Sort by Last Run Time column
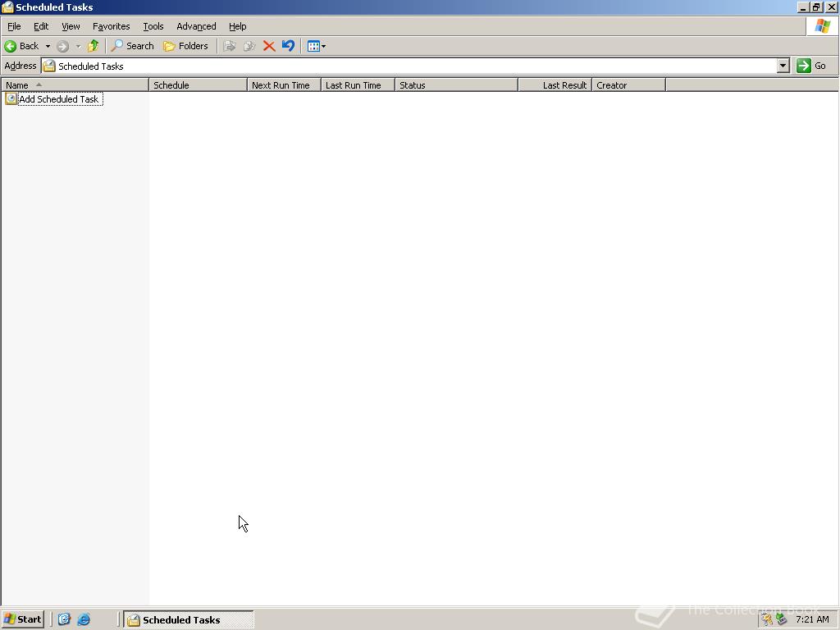 coord(358,85)
